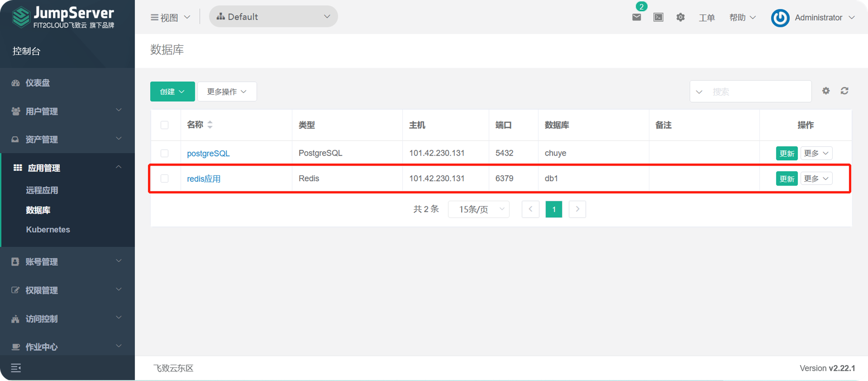Open table column settings gear
This screenshot has height=381, width=868.
[826, 91]
